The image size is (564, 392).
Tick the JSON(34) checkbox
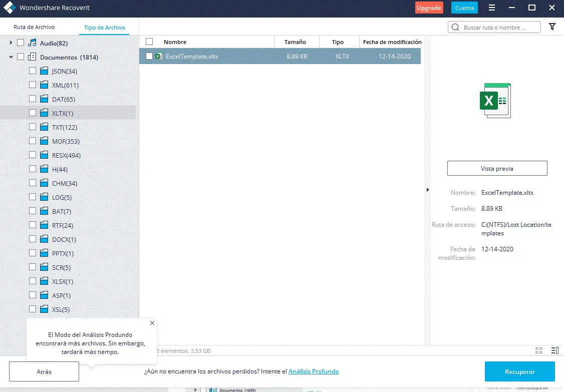click(x=33, y=71)
